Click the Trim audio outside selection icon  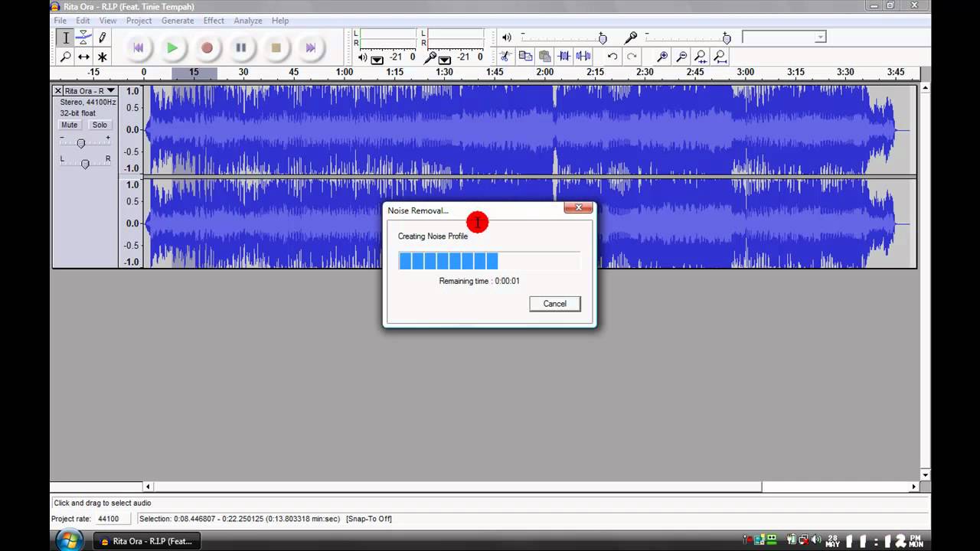pos(564,56)
